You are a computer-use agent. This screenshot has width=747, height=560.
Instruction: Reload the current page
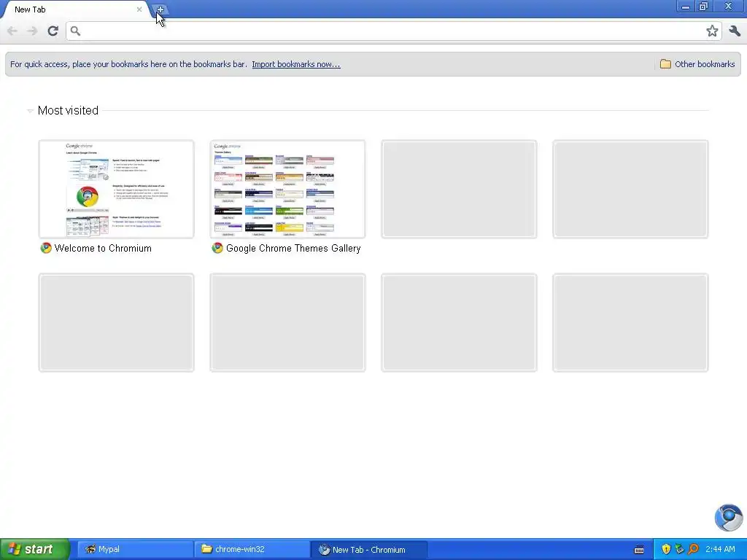click(53, 31)
